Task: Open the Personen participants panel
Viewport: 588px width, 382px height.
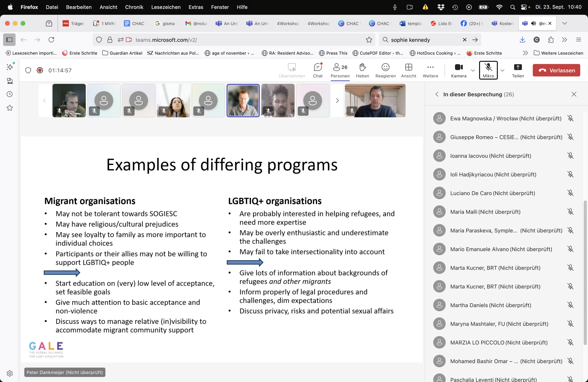Action: 340,70
